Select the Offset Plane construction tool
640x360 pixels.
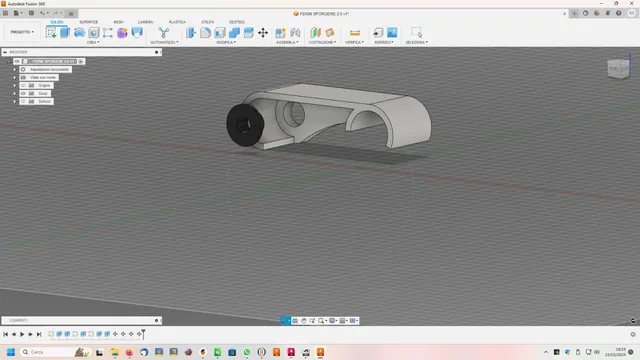click(315, 33)
